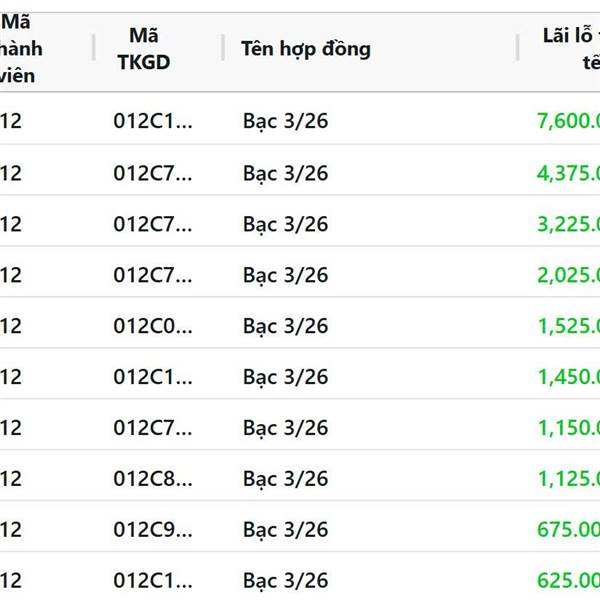Click the divider between Mã TKGD and Tên hợp đồng
Viewport: 600px width, 600px height.
click(223, 48)
